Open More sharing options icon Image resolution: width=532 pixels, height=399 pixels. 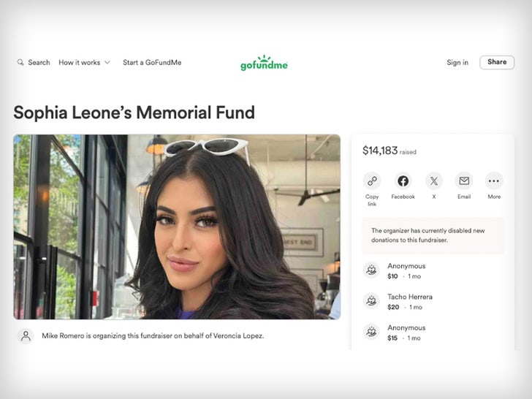coord(494,180)
